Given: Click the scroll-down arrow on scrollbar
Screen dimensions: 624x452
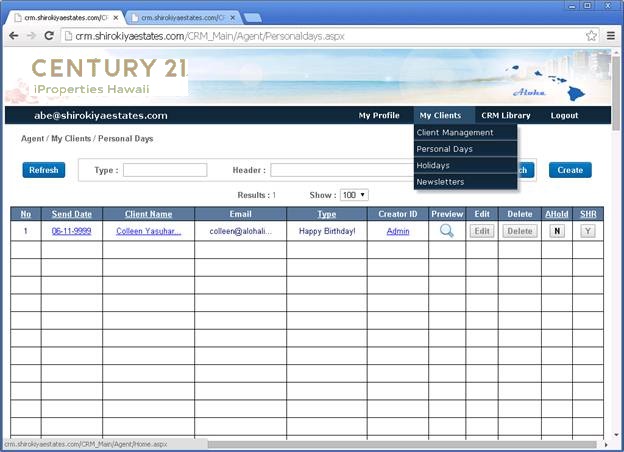Looking at the screenshot, I should 616,434.
